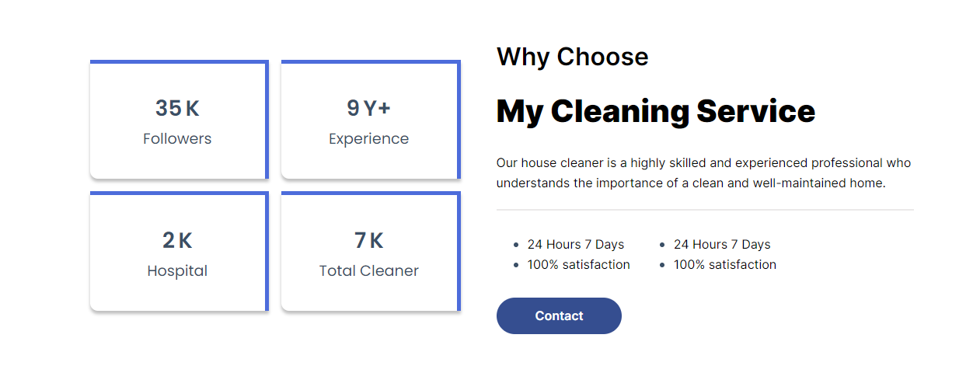Screen dimensions: 980x366
Task: Click the "2 K" statistic number
Action: click(x=177, y=241)
